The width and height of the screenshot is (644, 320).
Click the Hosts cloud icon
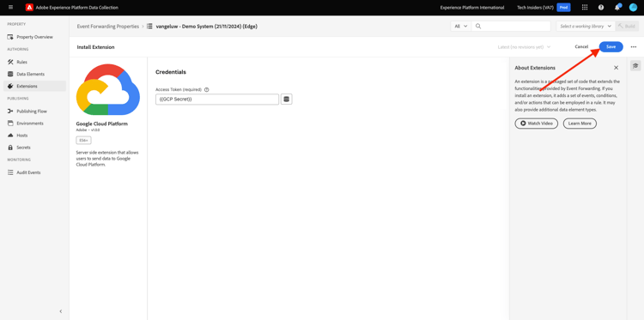10,136
